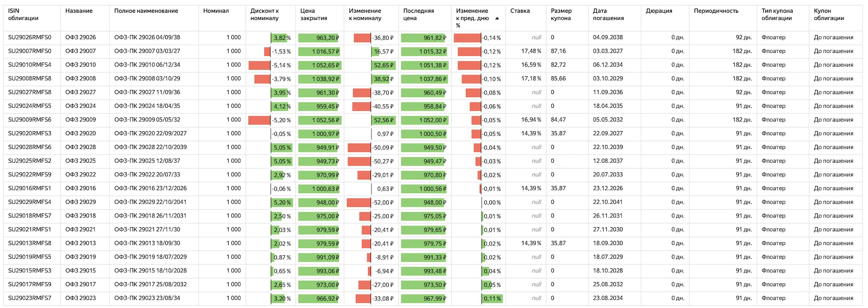Select the Периодичность column header
This screenshot has width=868, height=308.
click(x=716, y=11)
